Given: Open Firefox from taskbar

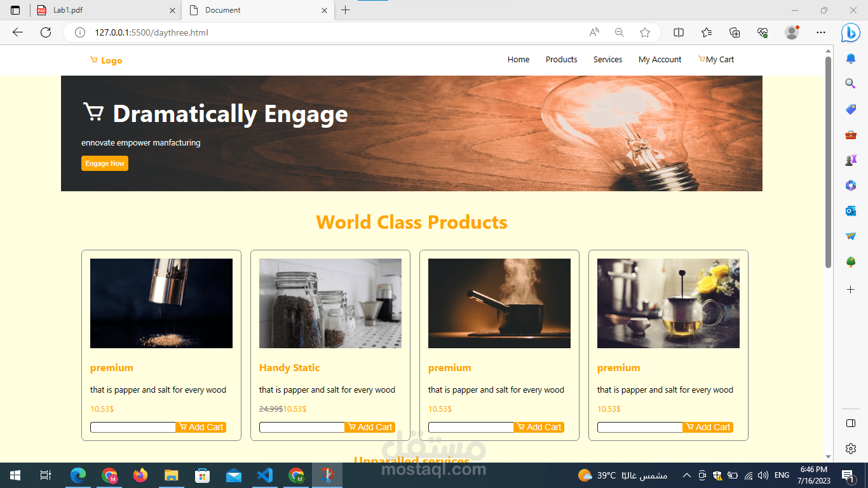Looking at the screenshot, I should [x=140, y=475].
